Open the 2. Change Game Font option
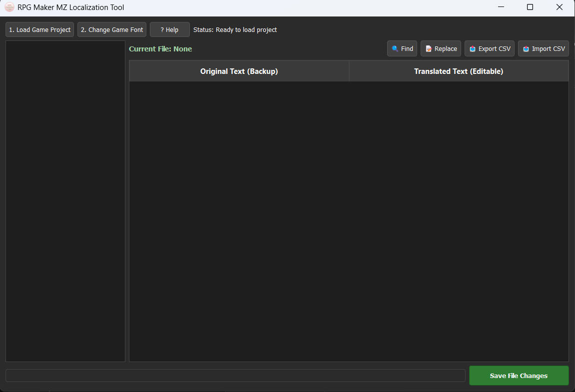The width and height of the screenshot is (575, 392). tap(112, 29)
